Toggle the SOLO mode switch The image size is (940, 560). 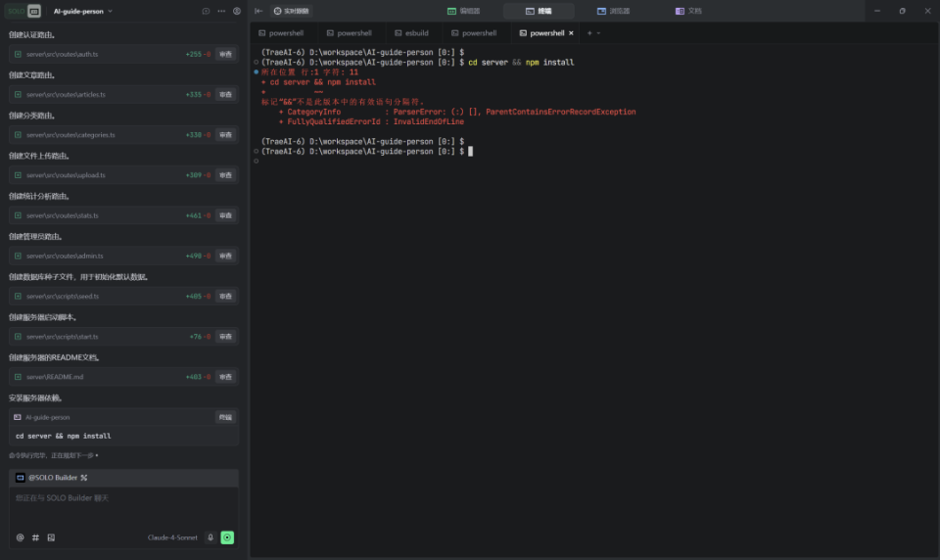coord(24,11)
